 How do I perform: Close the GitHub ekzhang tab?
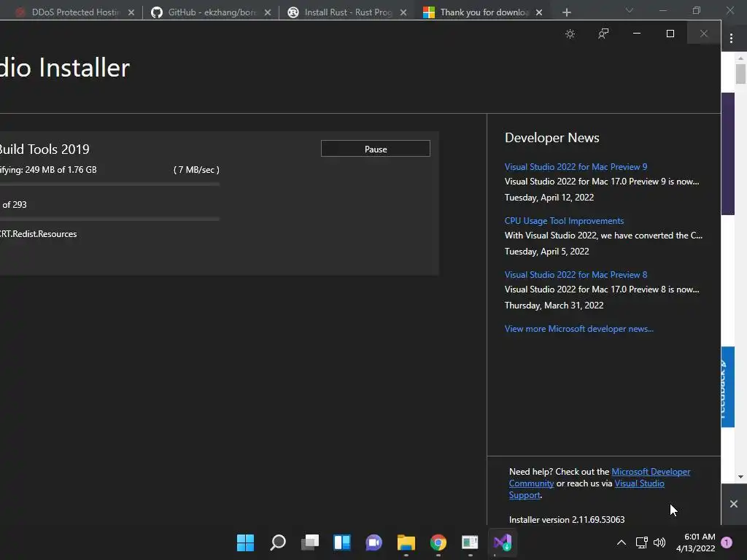coord(268,12)
